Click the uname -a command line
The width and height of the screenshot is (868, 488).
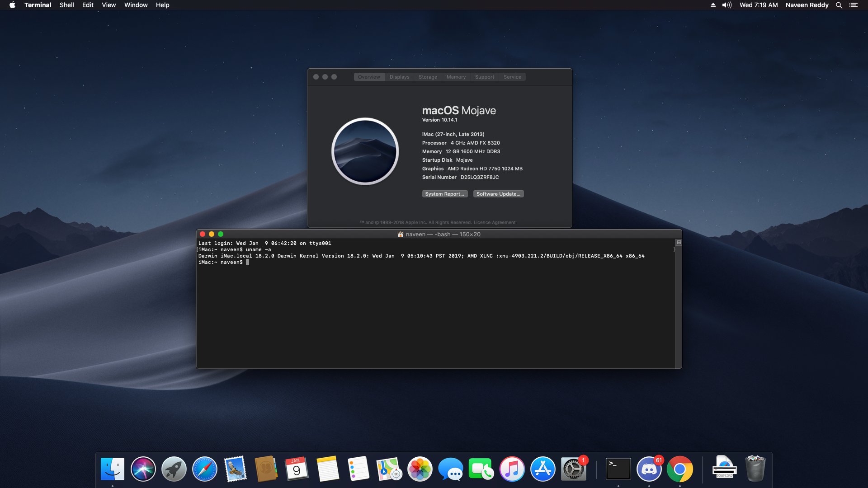click(235, 249)
